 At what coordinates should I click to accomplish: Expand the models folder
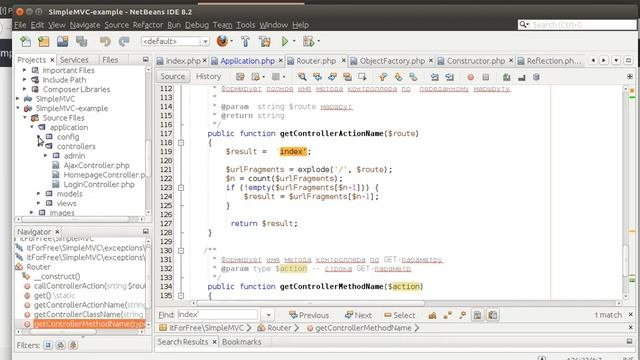[x=38, y=193]
